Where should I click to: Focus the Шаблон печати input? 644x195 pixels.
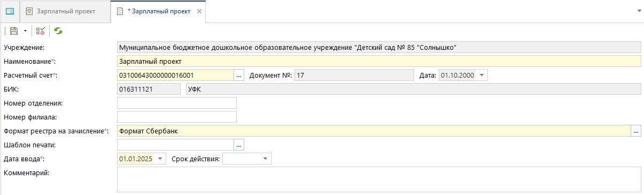(175, 145)
